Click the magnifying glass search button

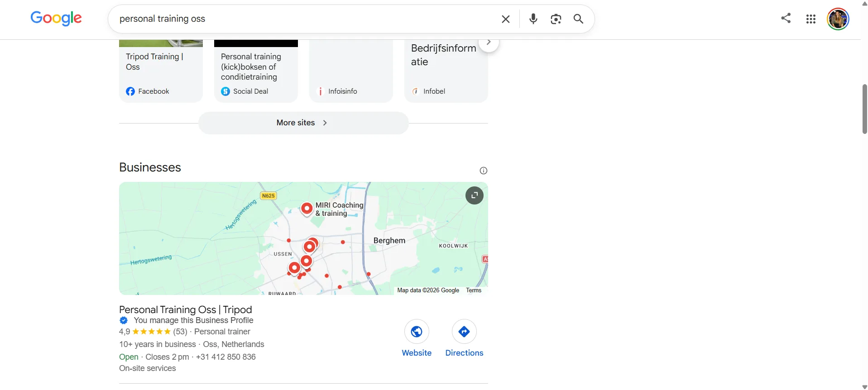(x=578, y=19)
